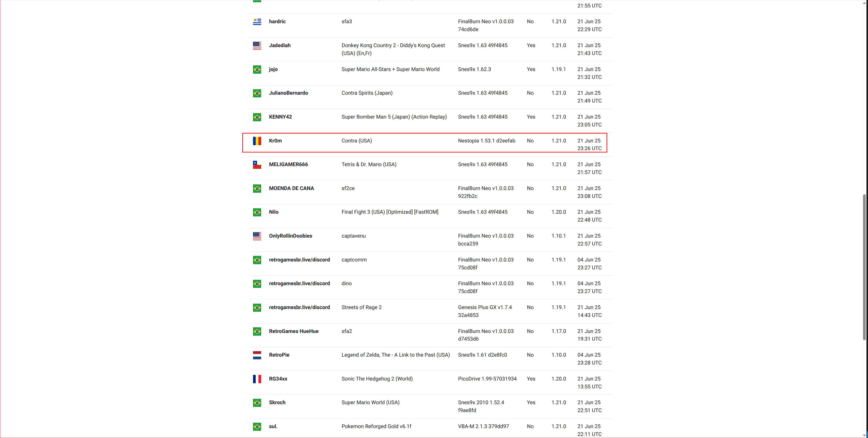Click the Brazil flag next to Nilo
Screen dimensions: 868x438
257,212
